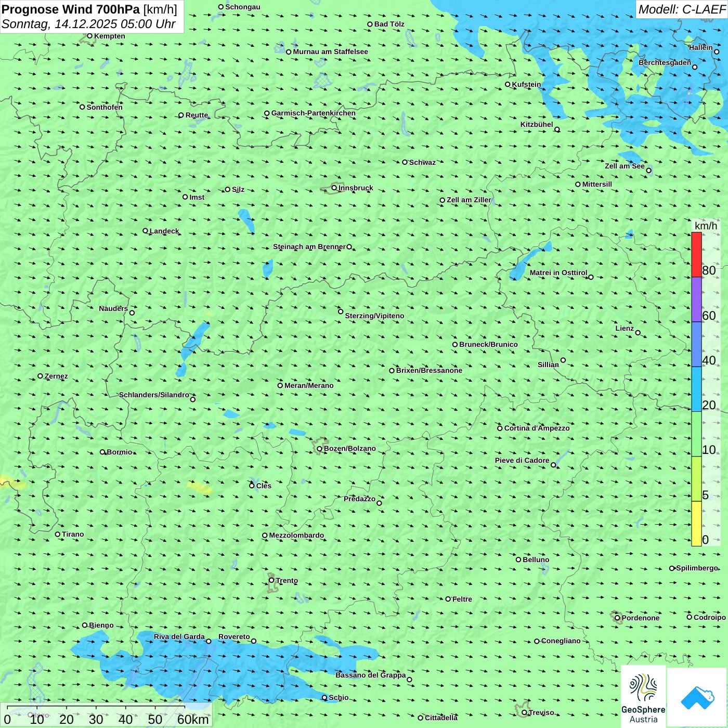
Task: Click the Feltre city label
Action: point(462,599)
